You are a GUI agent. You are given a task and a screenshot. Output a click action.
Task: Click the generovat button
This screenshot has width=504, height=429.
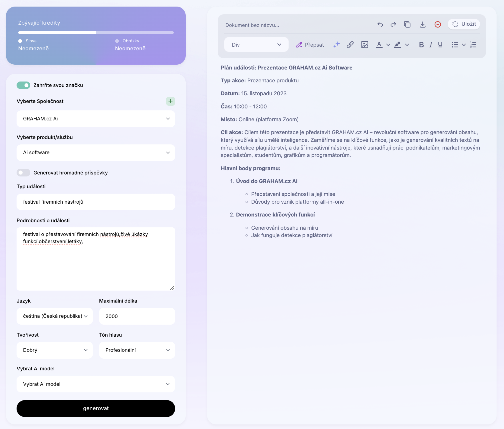tap(96, 408)
